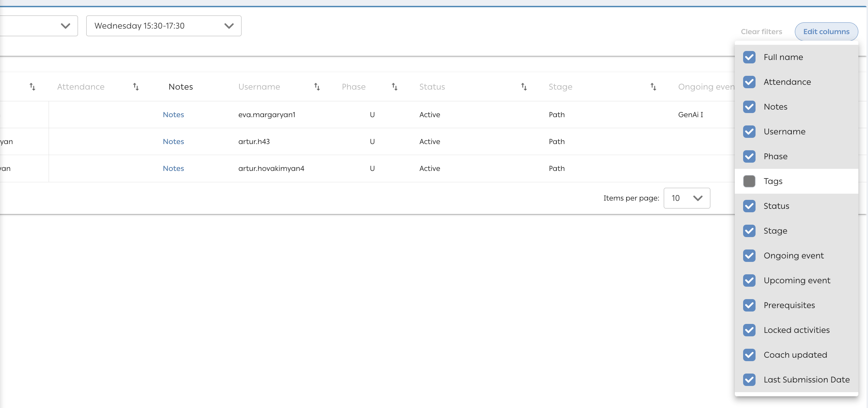Viewport: 868px width, 408px height.
Task: Enable the Tags column checkbox
Action: tap(749, 181)
